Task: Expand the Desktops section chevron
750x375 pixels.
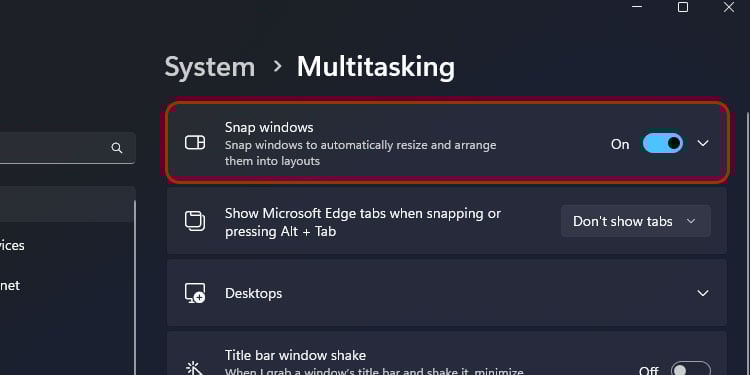Action: pyautogui.click(x=703, y=293)
